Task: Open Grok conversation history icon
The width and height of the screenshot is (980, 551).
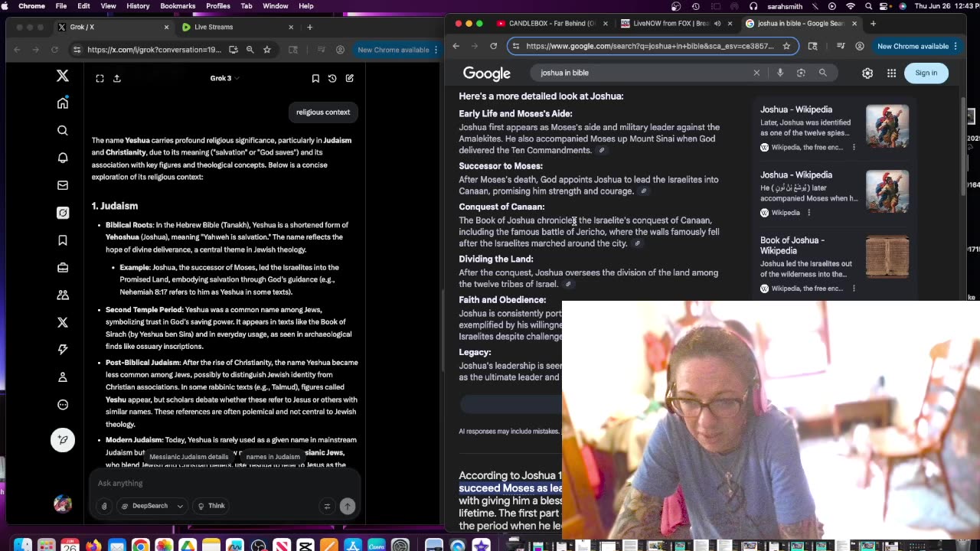Action: coord(332,78)
